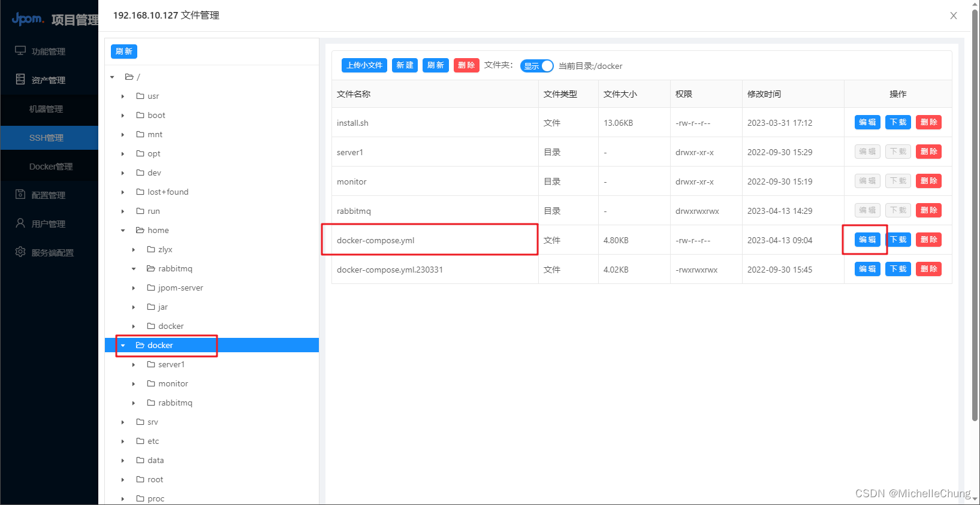Edit the docker-compose.yml file

867,240
